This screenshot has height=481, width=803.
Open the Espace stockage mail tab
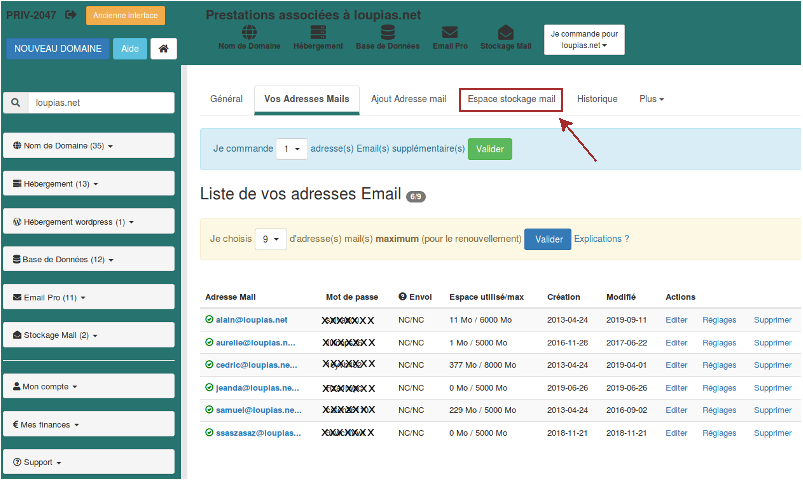point(511,99)
